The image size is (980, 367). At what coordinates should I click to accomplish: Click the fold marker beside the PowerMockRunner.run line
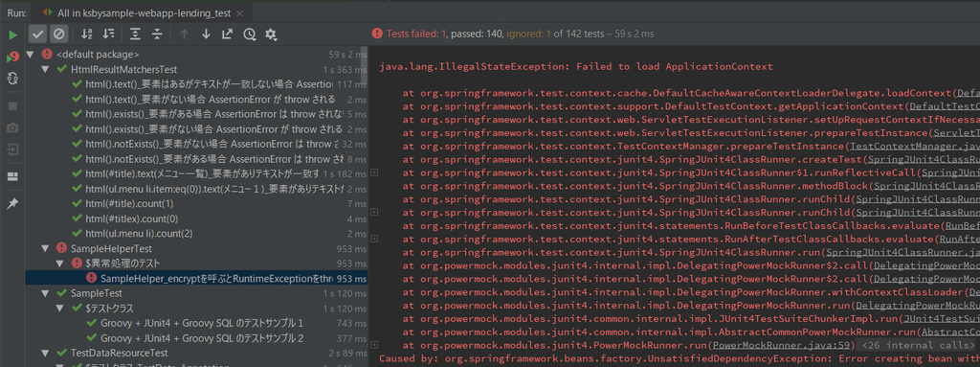point(374,345)
